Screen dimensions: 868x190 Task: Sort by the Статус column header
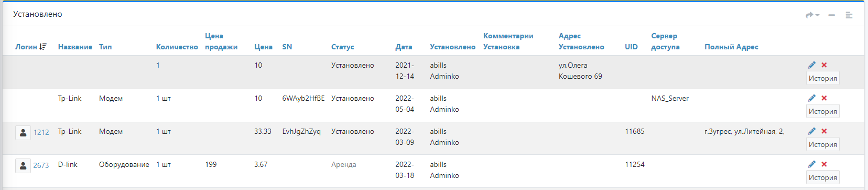343,47
